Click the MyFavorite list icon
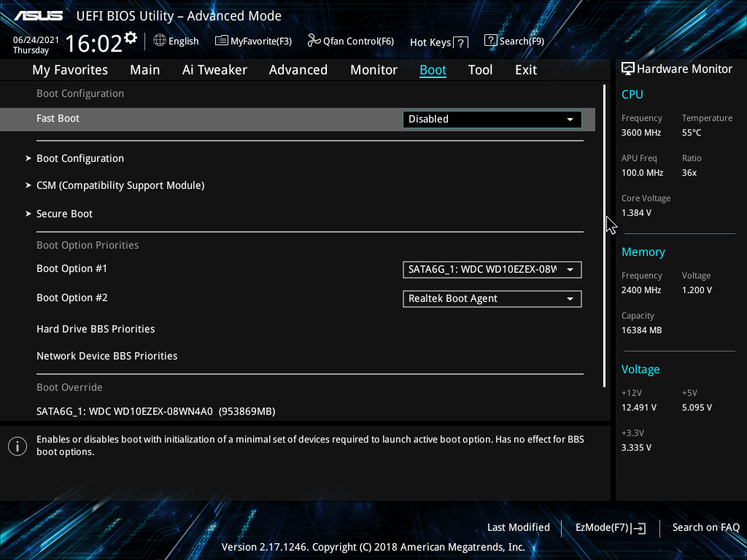Viewport: 747px width, 560px height. click(222, 41)
